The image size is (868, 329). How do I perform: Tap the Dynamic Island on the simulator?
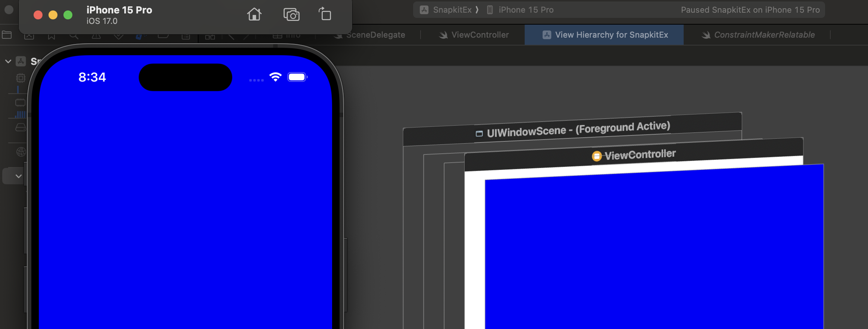(185, 77)
